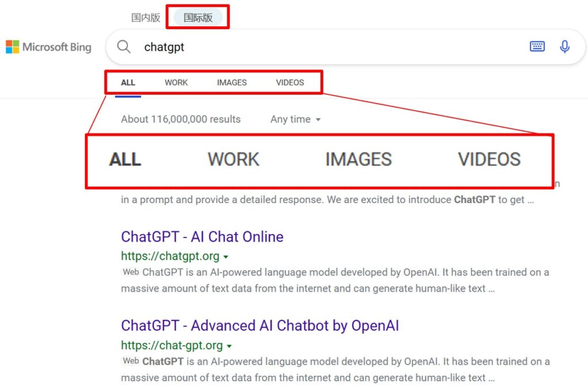The height and width of the screenshot is (390, 588).
Task: Select the 国际版 international version
Action: point(198,17)
